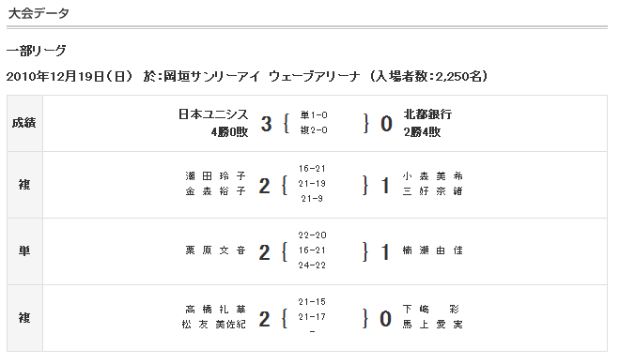This screenshot has width=620, height=364.
Task: Click the 北都銀行 team name
Action: click(x=427, y=114)
